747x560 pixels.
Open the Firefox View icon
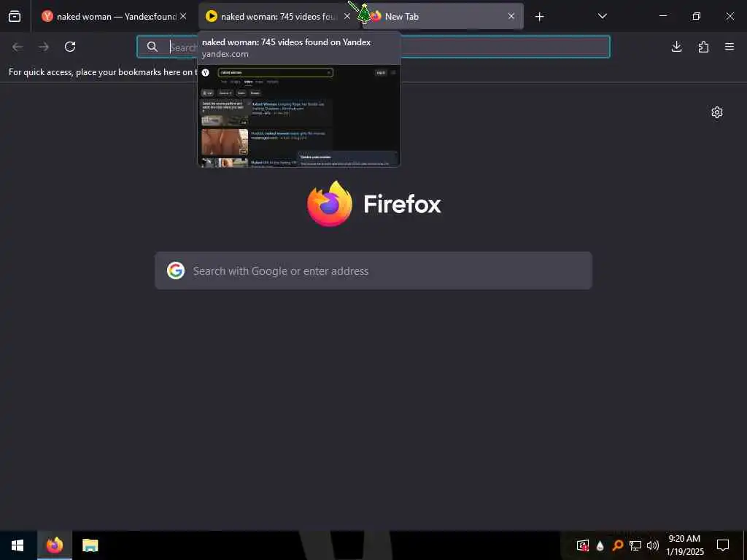(15, 16)
